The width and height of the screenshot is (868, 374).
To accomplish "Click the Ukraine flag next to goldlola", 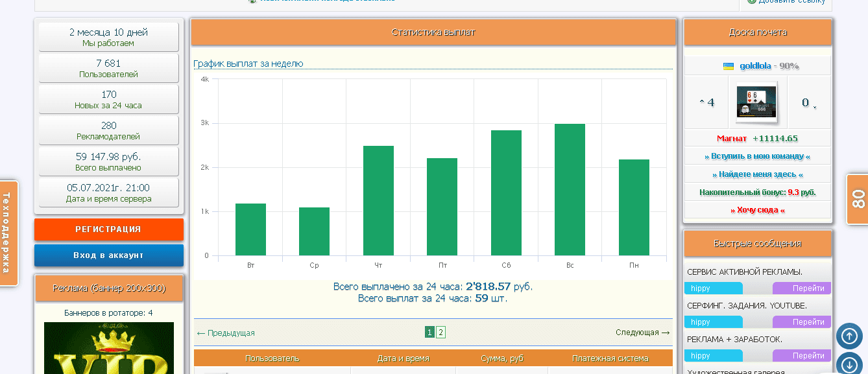I will (x=729, y=66).
